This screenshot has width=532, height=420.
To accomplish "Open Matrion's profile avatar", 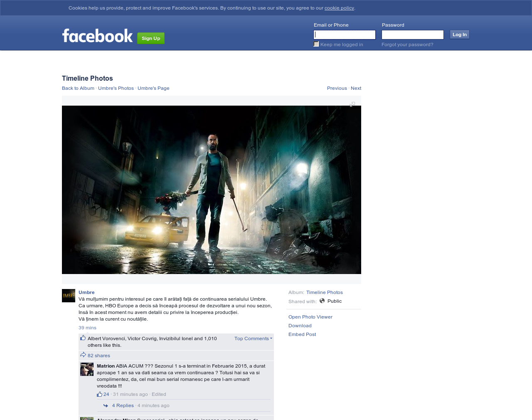I will coord(87,369).
